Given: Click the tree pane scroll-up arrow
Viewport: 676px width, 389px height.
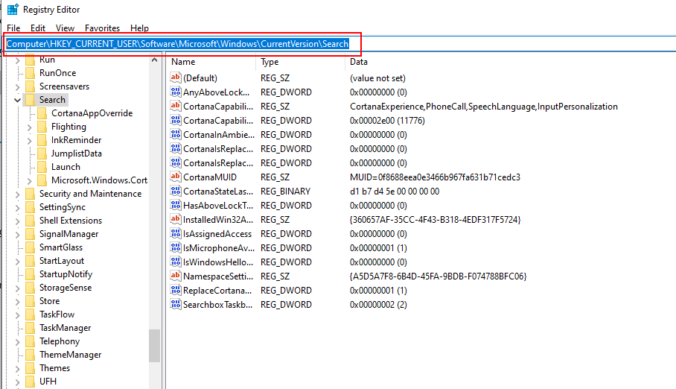Looking at the screenshot, I should [154, 60].
